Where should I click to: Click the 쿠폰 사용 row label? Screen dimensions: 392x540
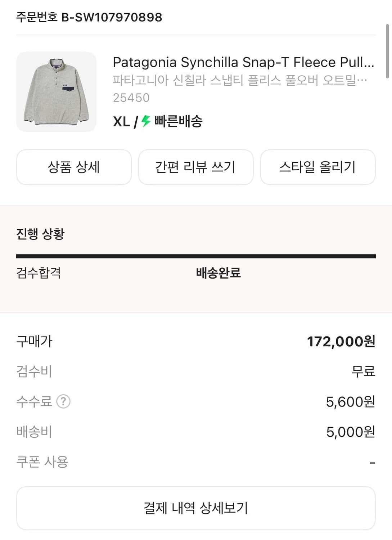click(42, 462)
